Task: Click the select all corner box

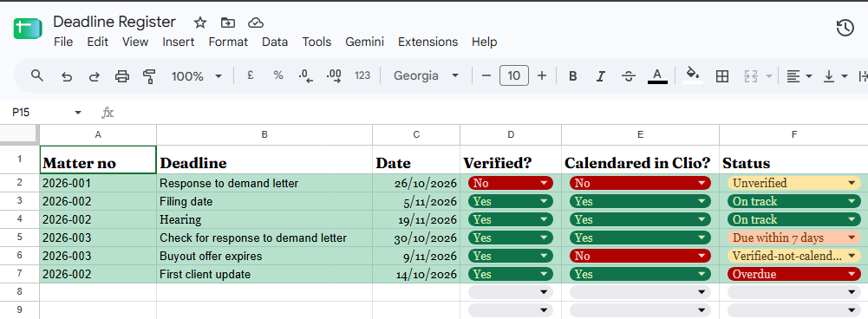Action: (x=19, y=134)
